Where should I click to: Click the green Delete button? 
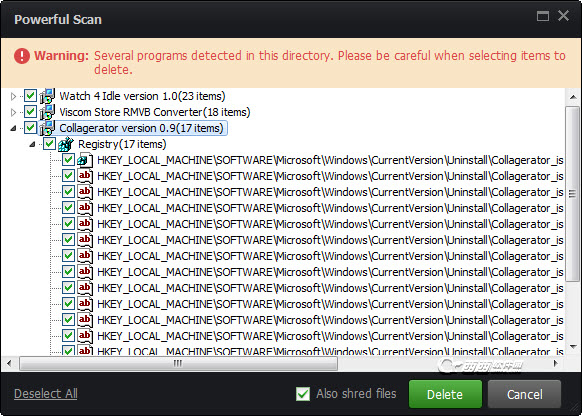[445, 394]
